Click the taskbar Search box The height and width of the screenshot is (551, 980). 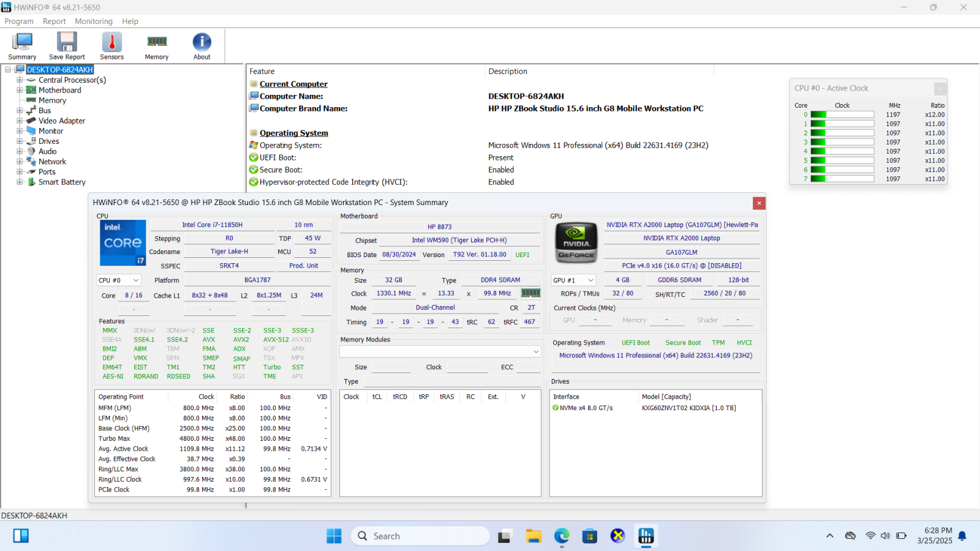(420, 536)
